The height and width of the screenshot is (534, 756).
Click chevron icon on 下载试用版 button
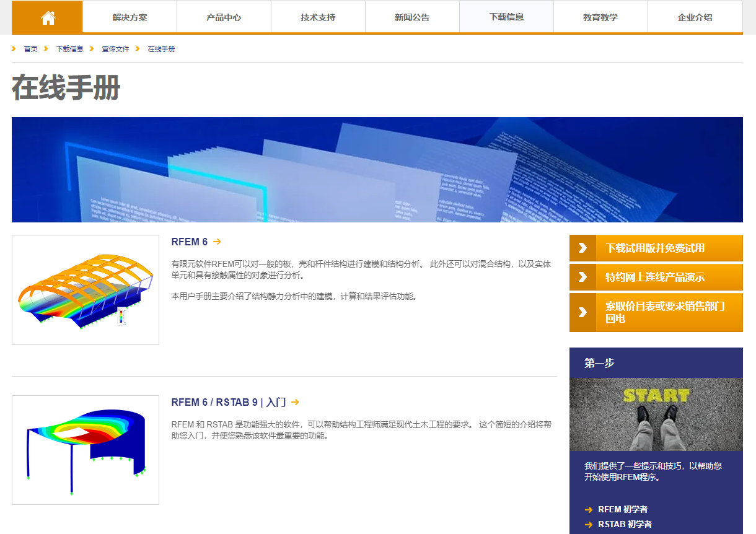coord(582,248)
